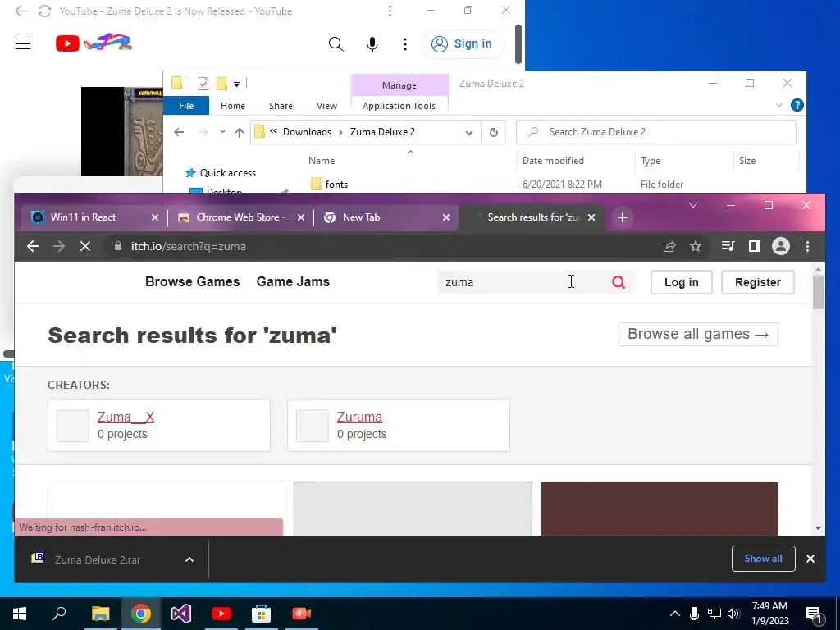Click Sign in on YouTube
Screen dimensions: 840x630
click(463, 44)
